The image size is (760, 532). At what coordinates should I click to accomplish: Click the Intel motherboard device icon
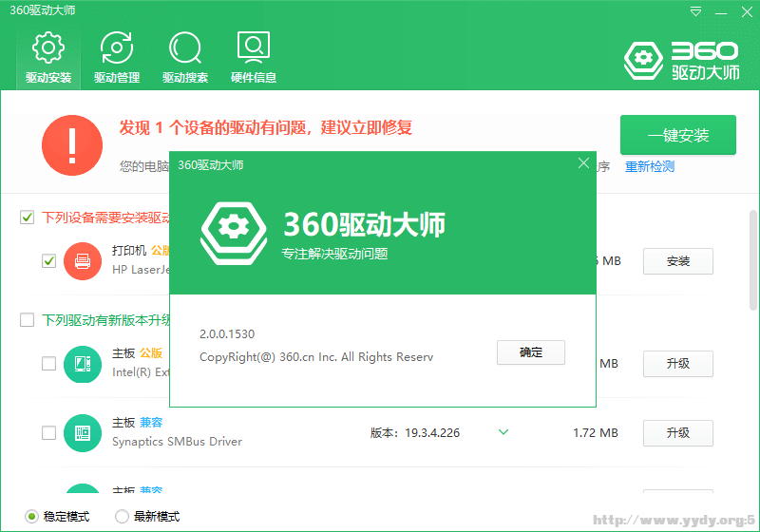tap(83, 364)
